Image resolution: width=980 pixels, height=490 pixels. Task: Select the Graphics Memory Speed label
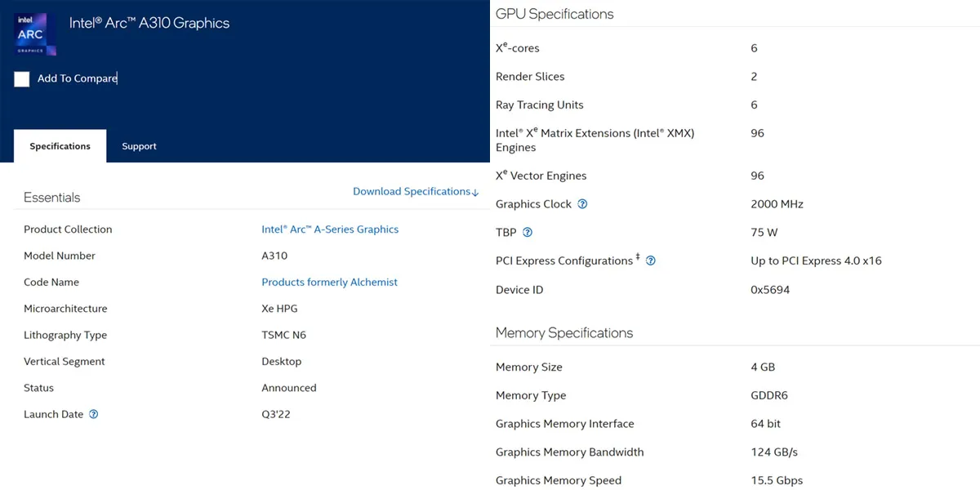[559, 481]
